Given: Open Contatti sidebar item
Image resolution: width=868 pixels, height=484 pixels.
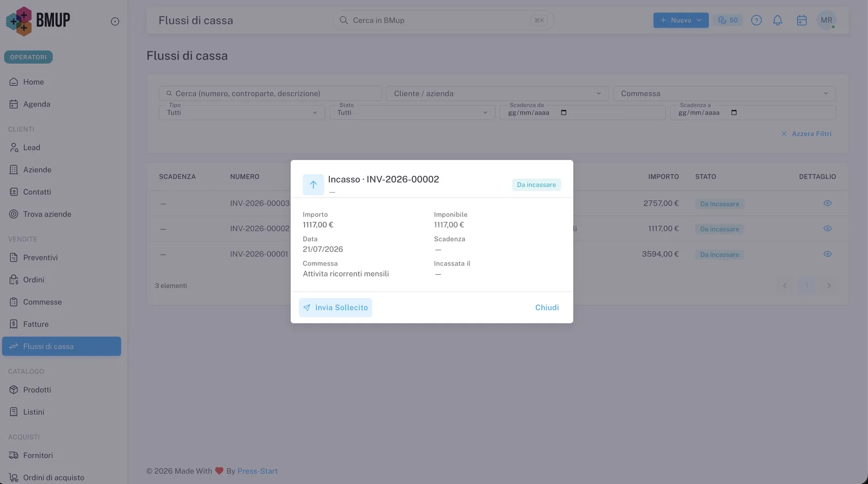Looking at the screenshot, I should [x=61, y=192].
